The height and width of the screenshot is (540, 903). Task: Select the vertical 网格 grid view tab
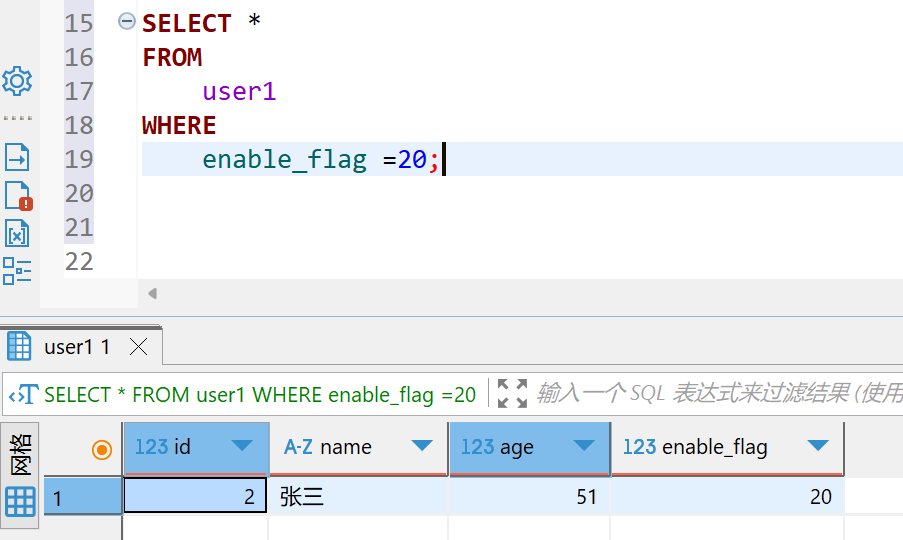pyautogui.click(x=20, y=453)
